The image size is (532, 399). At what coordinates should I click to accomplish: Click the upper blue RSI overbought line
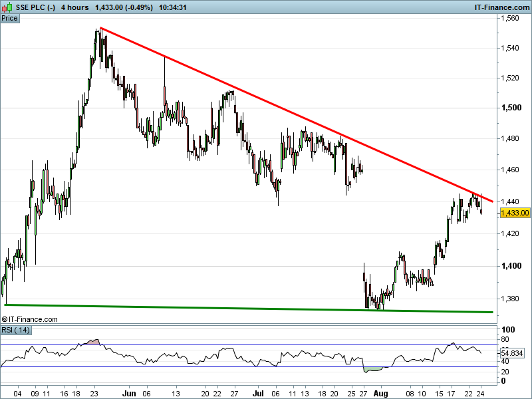[248, 345]
